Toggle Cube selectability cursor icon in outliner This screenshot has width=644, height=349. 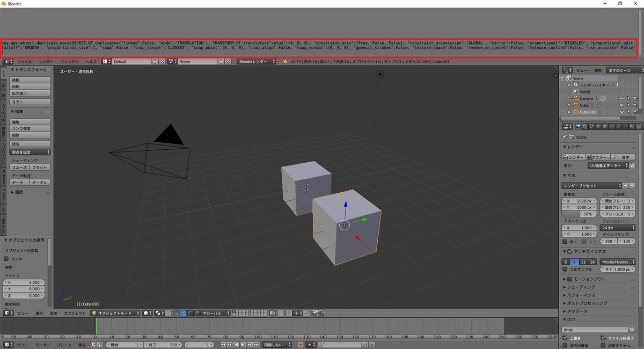pyautogui.click(x=628, y=105)
